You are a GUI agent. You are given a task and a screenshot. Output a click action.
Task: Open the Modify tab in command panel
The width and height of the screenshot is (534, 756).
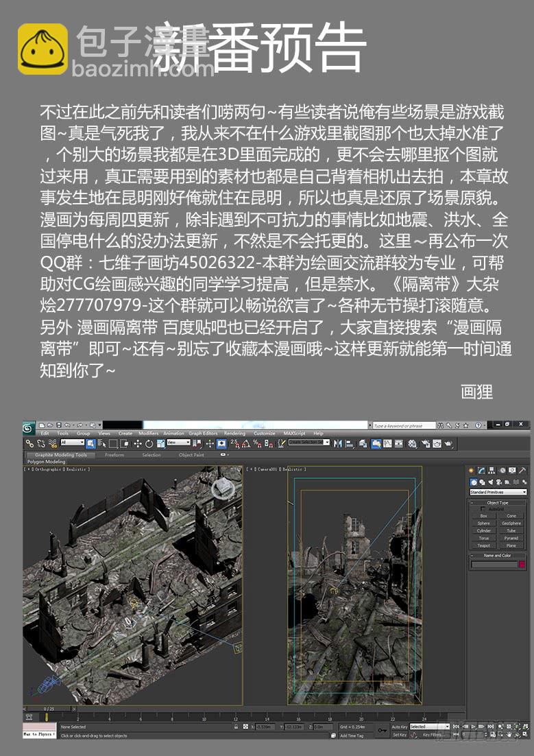[482, 471]
